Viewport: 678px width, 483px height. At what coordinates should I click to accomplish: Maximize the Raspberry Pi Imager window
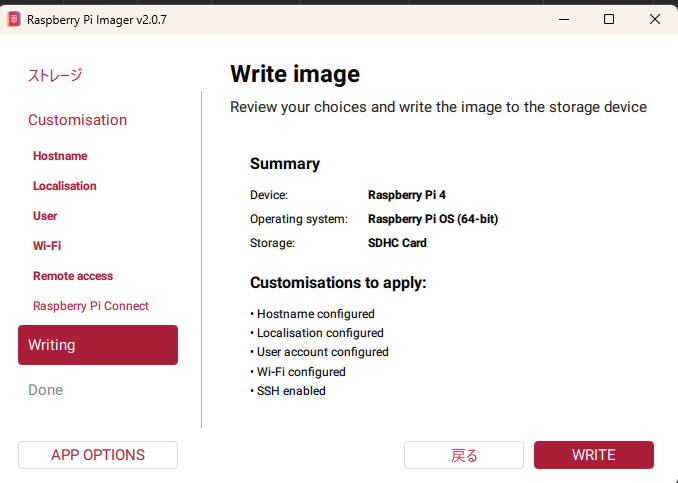click(609, 19)
